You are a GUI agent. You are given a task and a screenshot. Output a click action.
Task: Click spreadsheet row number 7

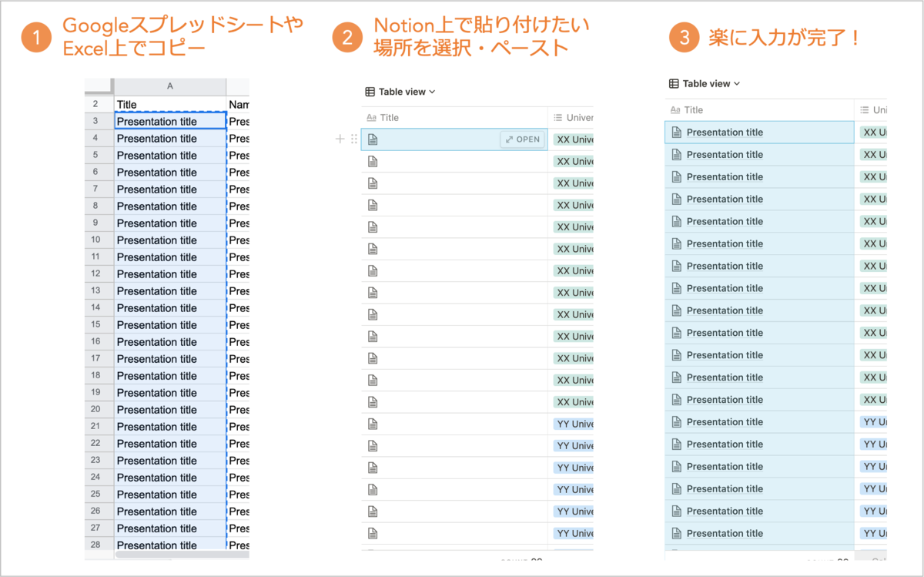pyautogui.click(x=99, y=189)
